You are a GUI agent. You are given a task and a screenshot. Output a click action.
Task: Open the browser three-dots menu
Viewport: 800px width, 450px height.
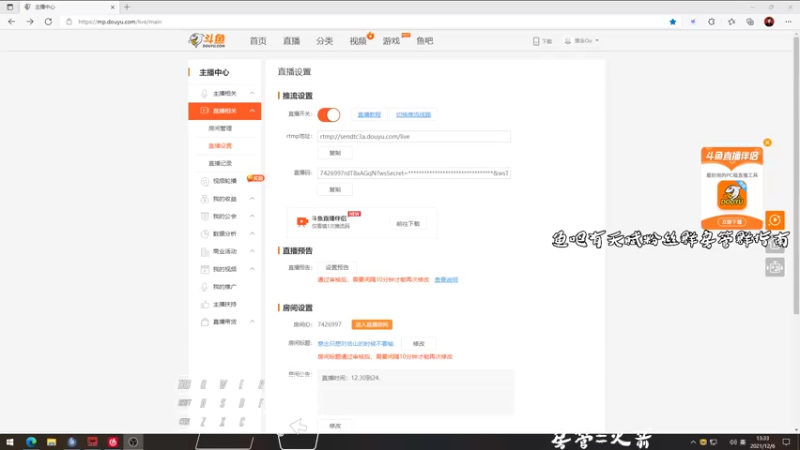point(788,21)
